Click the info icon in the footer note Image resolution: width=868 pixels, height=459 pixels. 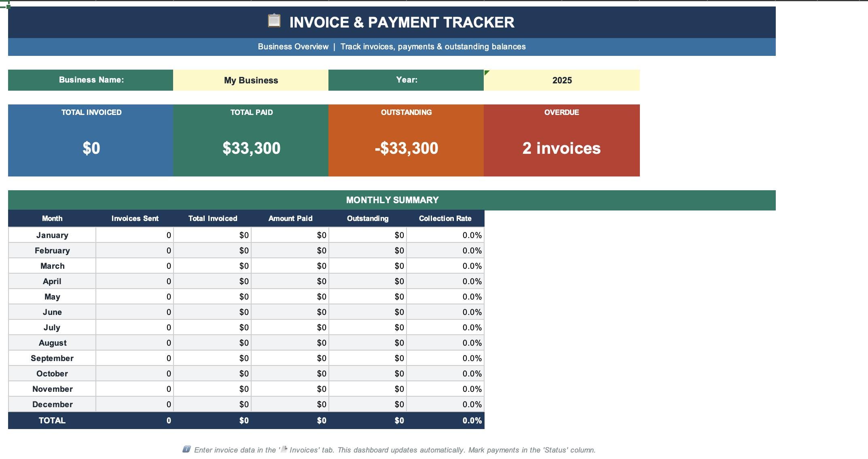point(186,449)
